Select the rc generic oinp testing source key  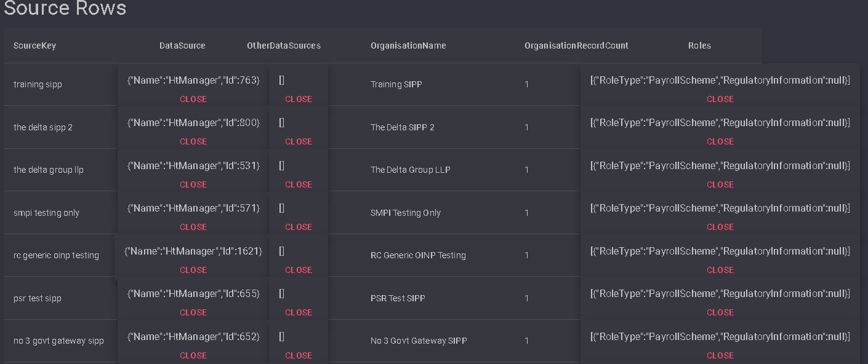tap(56, 255)
